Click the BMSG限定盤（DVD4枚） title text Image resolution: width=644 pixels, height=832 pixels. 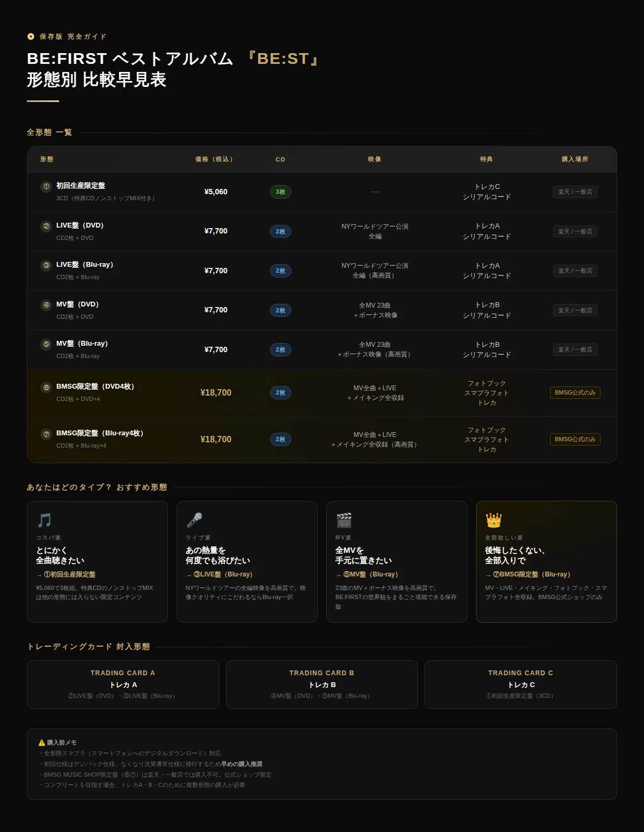[95, 386]
